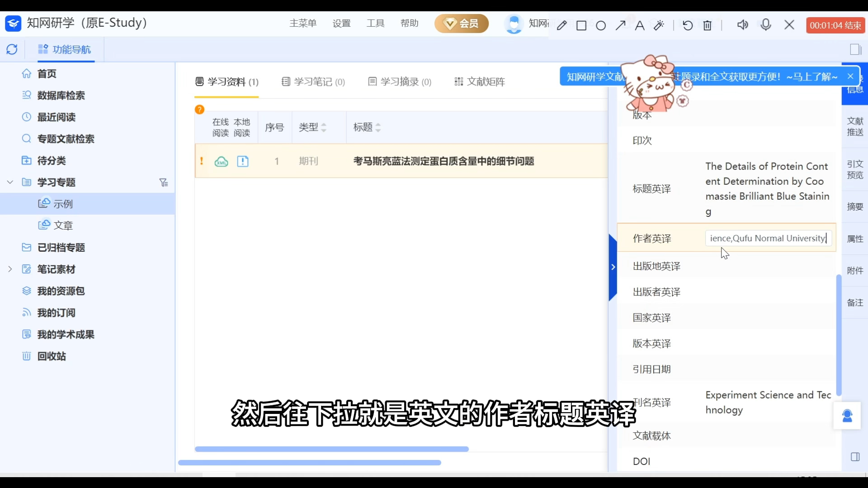The height and width of the screenshot is (488, 868).
Task: Collapse the right panel with blue arrow
Action: pos(613,267)
